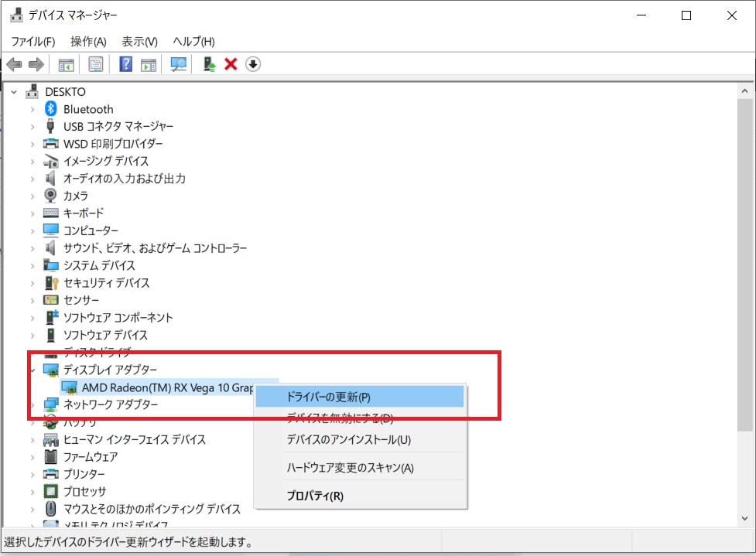Image resolution: width=756 pixels, height=556 pixels.
Task: Minimize the デバイス マネージャー window
Action: (641, 15)
